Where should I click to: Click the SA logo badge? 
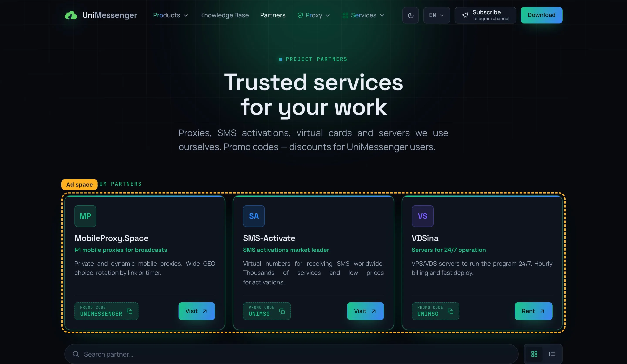click(x=254, y=216)
